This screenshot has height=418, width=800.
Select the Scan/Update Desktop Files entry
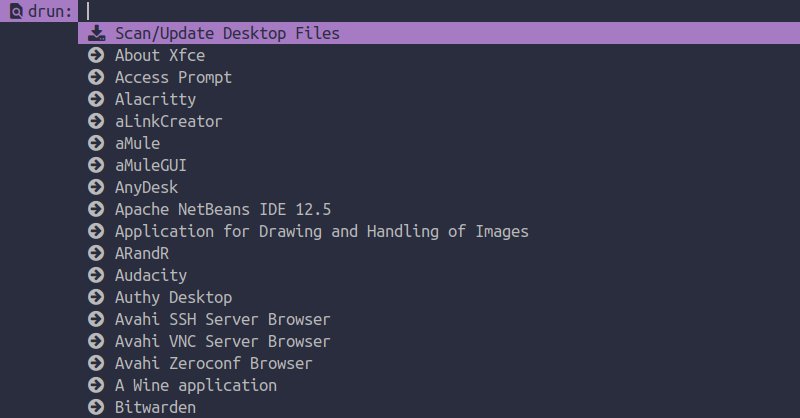pyautogui.click(x=439, y=33)
